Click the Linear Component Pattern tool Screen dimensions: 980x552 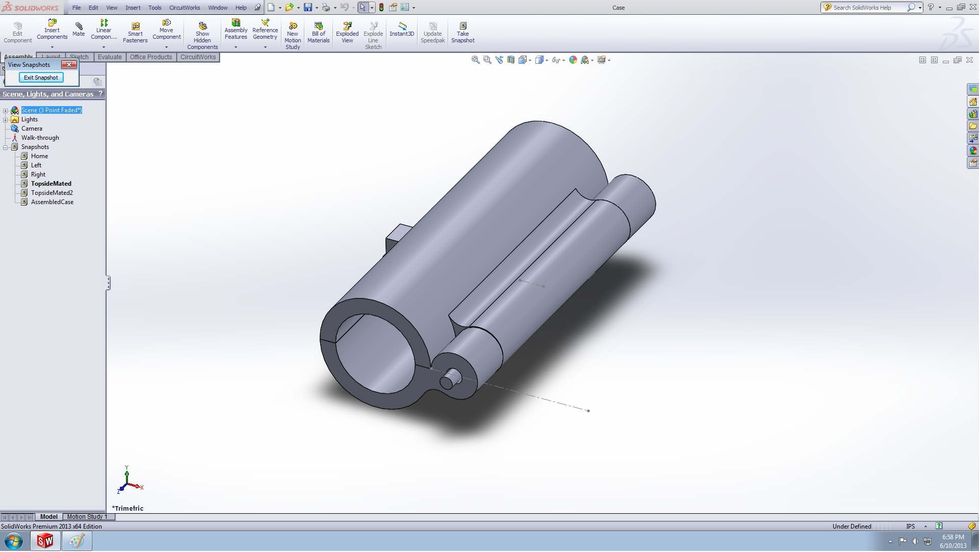[104, 30]
